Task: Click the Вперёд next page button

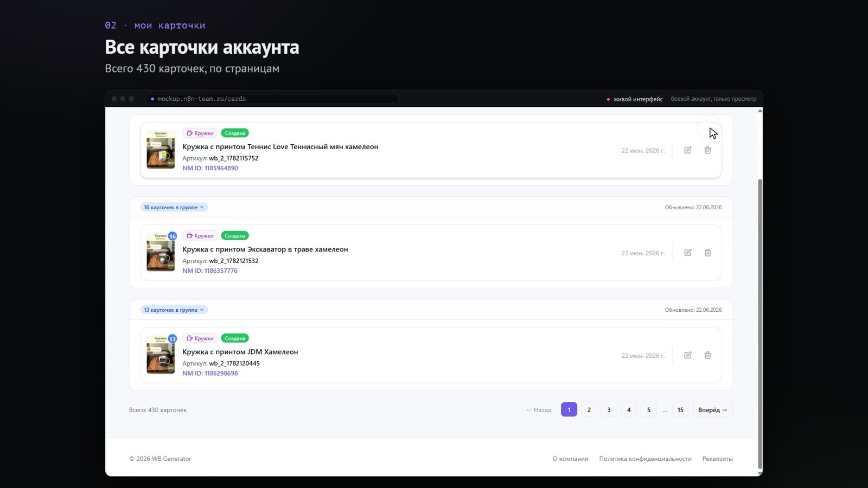Action: [x=712, y=409]
